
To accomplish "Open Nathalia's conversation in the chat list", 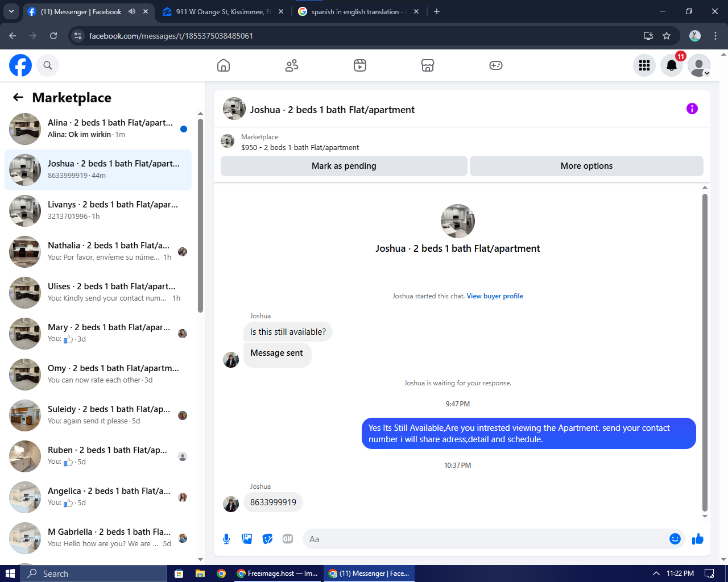I will tap(98, 252).
